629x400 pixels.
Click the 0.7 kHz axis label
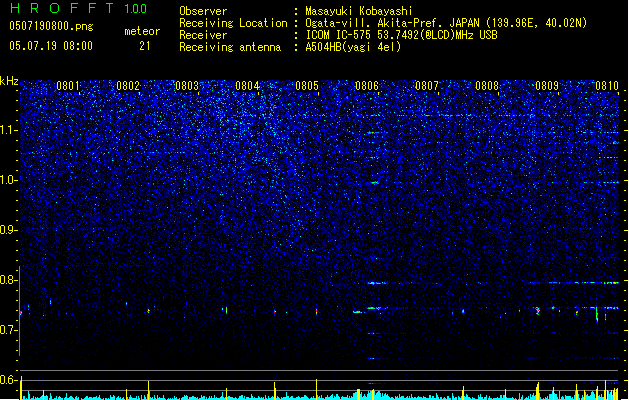pyautogui.click(x=9, y=330)
